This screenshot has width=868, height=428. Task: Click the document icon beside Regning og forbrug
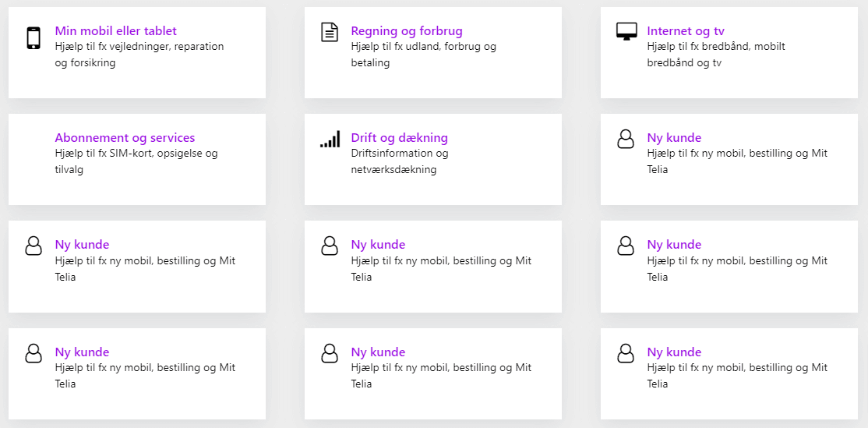330,32
